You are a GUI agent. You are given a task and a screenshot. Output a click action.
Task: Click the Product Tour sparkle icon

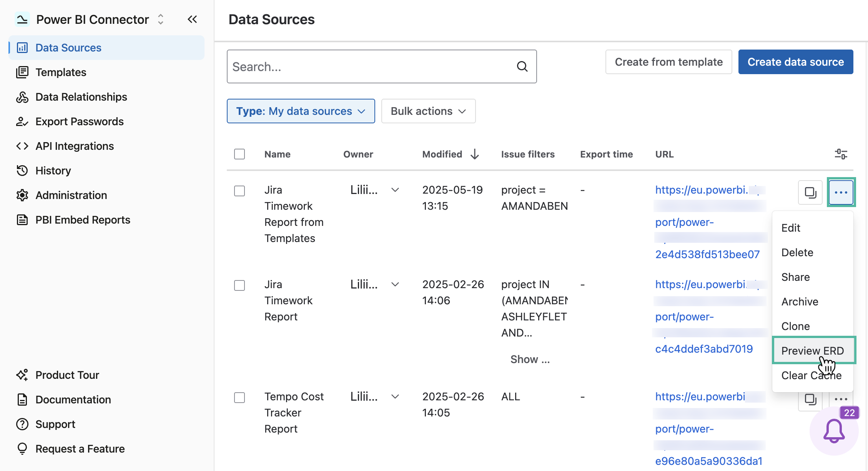tap(22, 375)
